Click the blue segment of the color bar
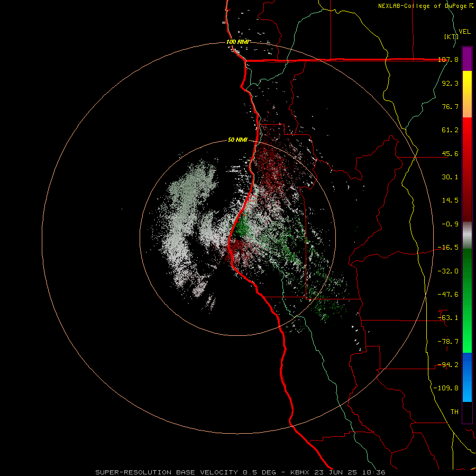The width and height of the screenshot is (476, 476). point(467,377)
